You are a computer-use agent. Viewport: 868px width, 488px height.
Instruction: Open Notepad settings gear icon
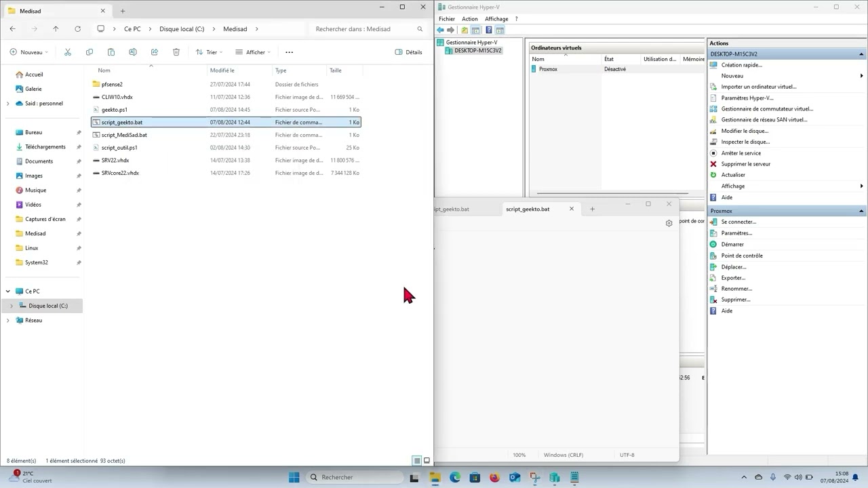[x=669, y=223]
